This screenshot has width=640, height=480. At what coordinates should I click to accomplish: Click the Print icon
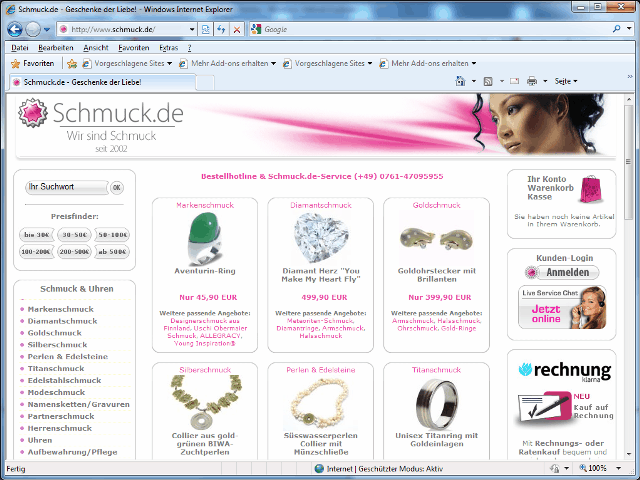(532, 81)
